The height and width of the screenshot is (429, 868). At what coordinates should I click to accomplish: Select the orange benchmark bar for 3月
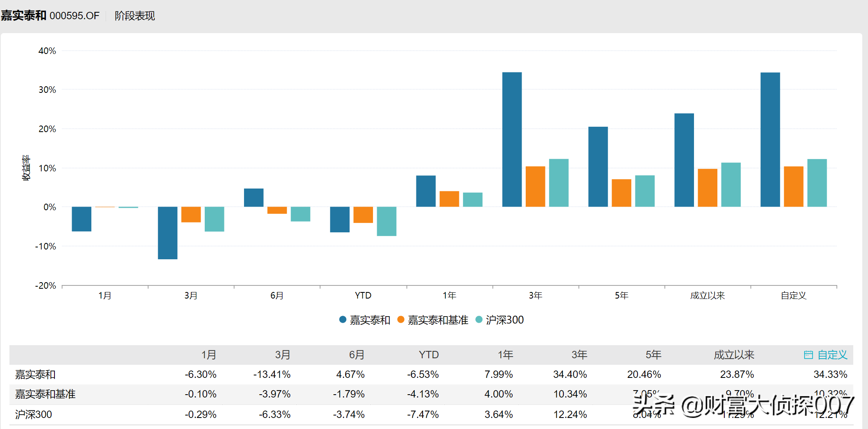[191, 215]
